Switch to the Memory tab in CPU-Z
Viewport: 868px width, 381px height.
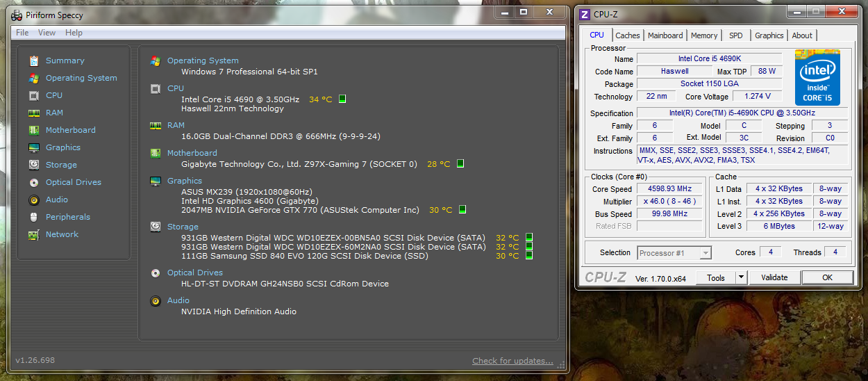[x=704, y=35]
